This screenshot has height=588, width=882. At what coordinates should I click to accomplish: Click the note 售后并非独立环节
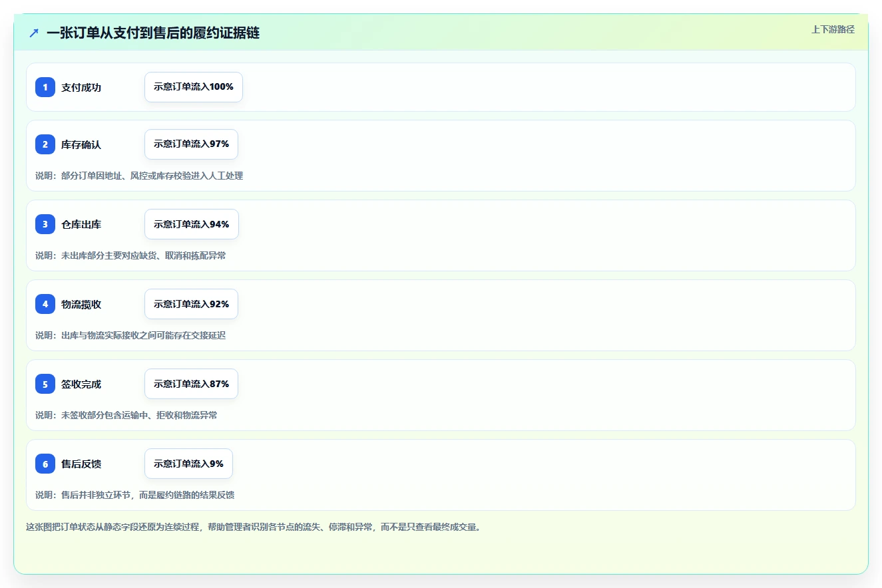135,495
